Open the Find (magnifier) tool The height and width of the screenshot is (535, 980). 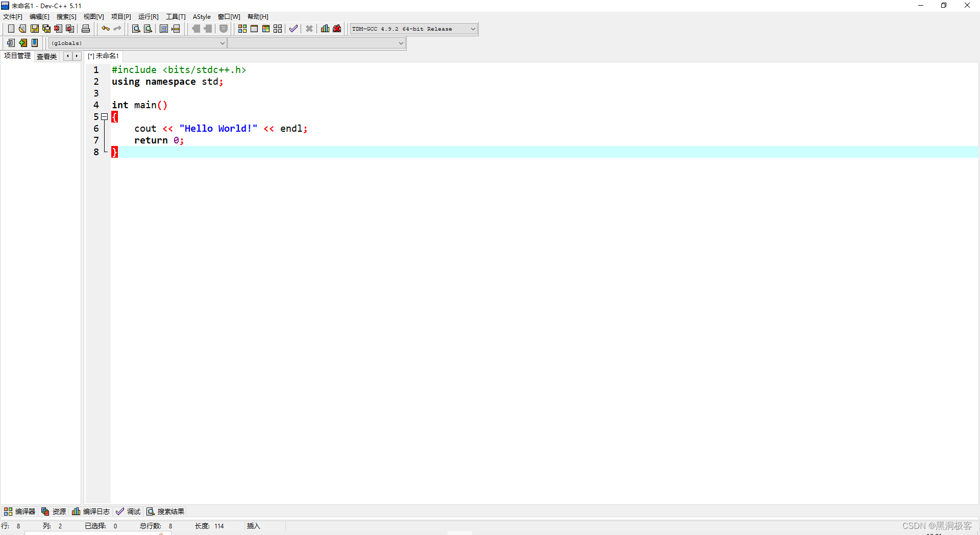[x=136, y=29]
